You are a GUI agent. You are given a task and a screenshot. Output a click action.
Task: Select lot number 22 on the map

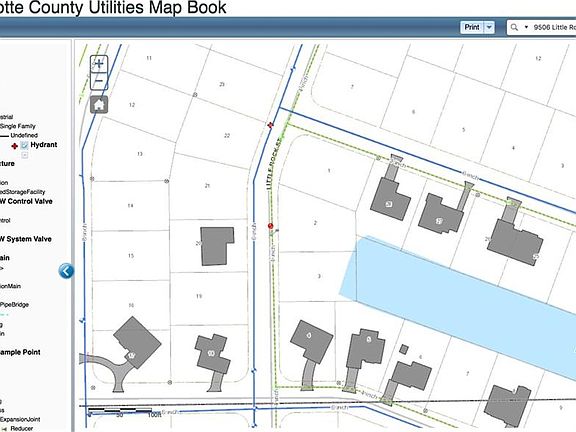227,136
